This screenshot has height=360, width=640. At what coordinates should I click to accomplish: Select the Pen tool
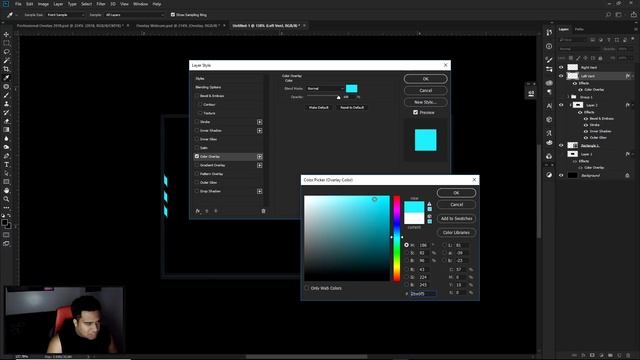point(7,156)
